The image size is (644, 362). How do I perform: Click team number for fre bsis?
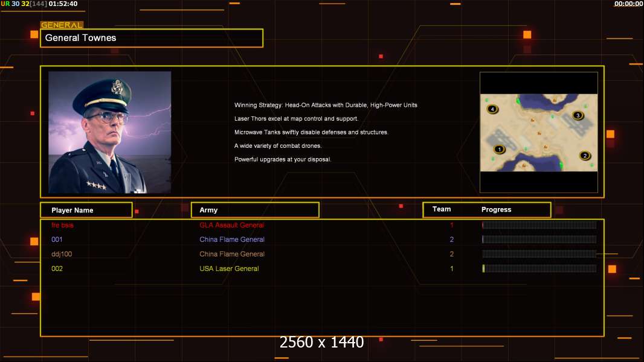[452, 225]
